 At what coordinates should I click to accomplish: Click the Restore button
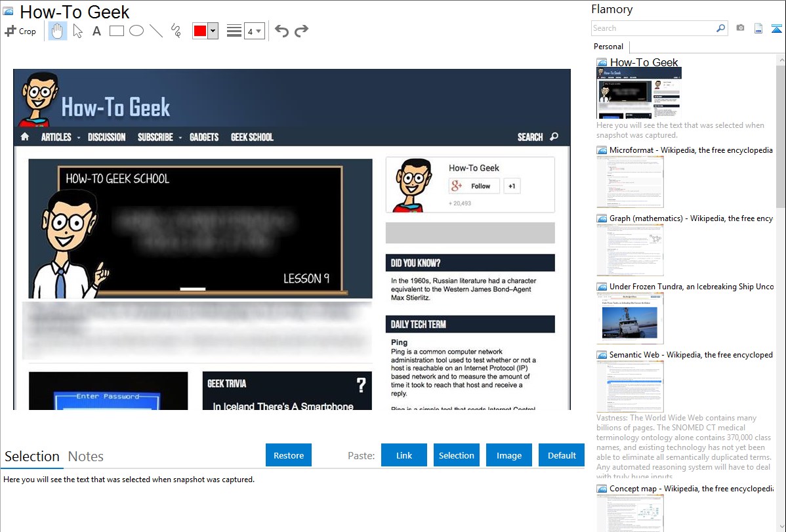pos(289,455)
